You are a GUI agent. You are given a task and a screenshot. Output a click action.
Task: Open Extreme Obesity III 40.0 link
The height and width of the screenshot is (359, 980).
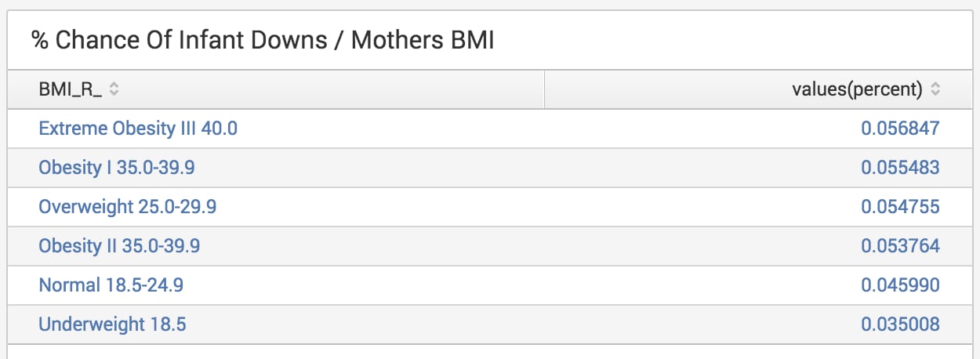point(138,128)
